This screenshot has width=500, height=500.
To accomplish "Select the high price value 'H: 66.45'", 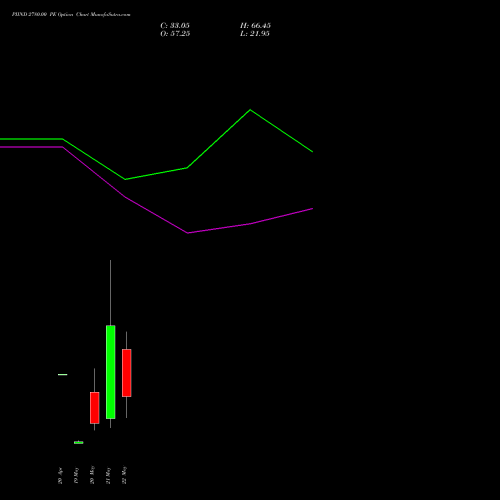I will click(x=255, y=25).
